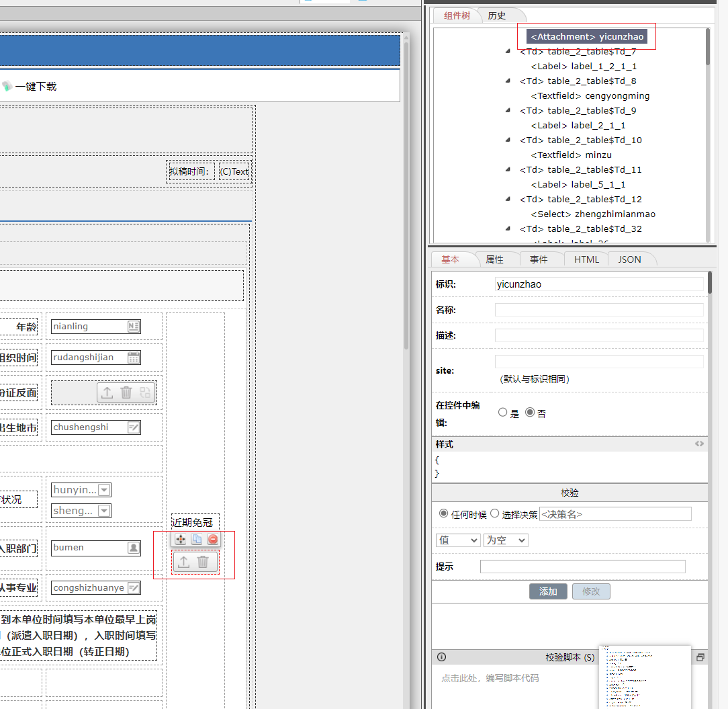
Task: Select Select zhengzhimianmao tree node
Action: (x=593, y=214)
